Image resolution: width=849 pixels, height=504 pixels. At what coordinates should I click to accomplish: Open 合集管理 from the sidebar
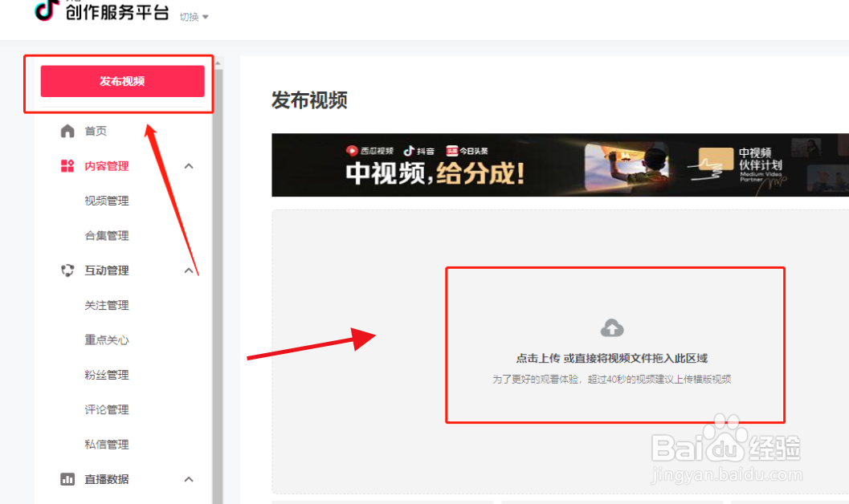click(x=106, y=235)
